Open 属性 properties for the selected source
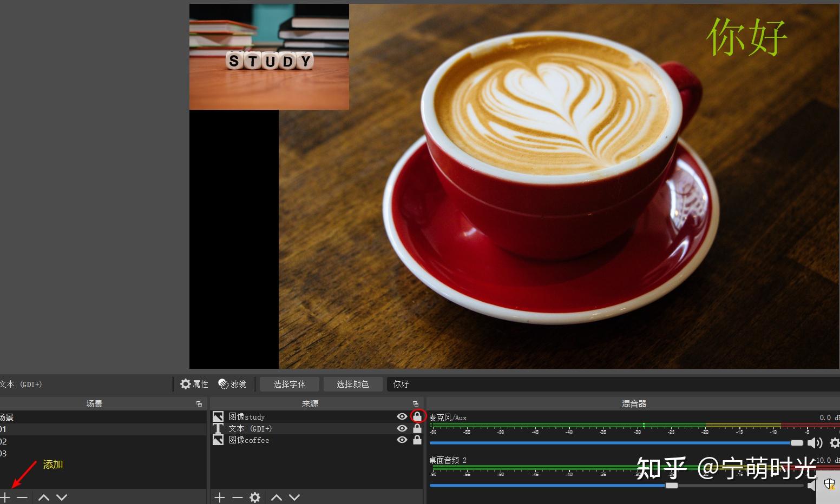 click(194, 384)
